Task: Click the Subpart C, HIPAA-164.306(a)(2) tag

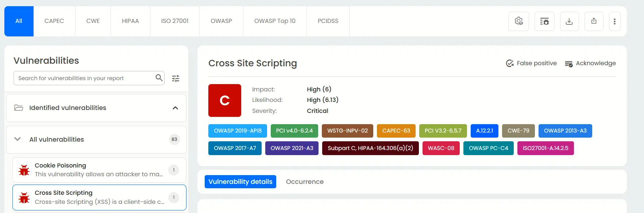Action: [370, 148]
